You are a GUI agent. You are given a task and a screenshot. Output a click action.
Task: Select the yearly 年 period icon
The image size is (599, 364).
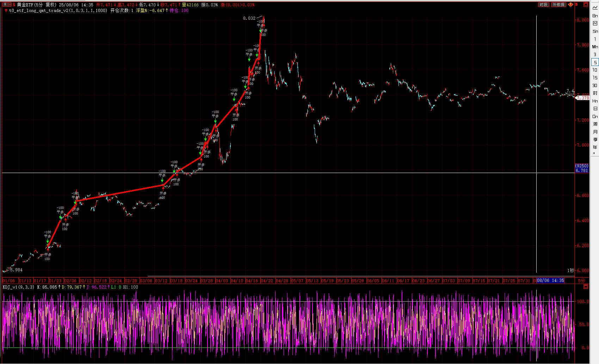[x=595, y=147]
